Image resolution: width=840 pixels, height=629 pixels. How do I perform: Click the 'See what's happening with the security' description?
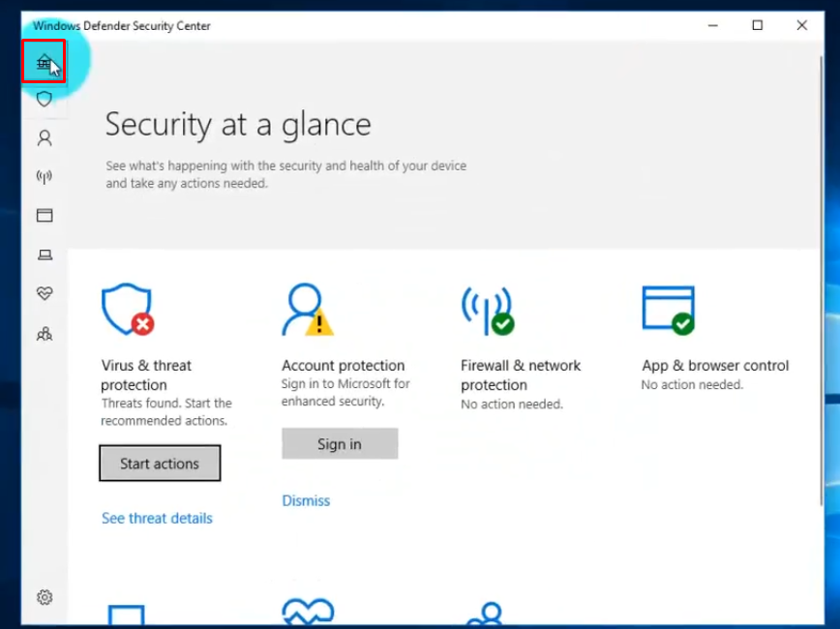point(286,174)
